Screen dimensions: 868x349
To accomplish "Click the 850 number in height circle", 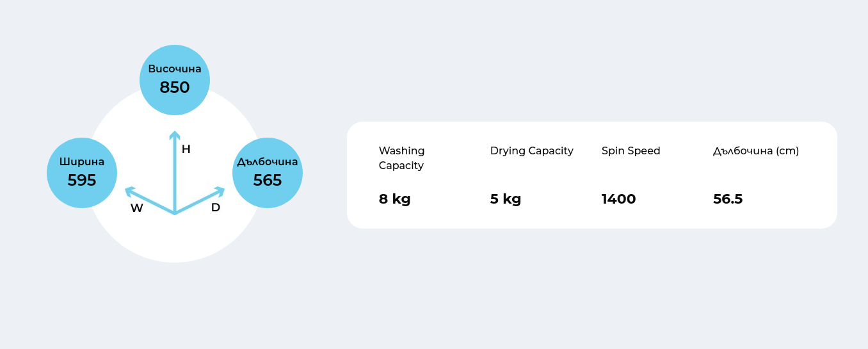I will tap(175, 88).
